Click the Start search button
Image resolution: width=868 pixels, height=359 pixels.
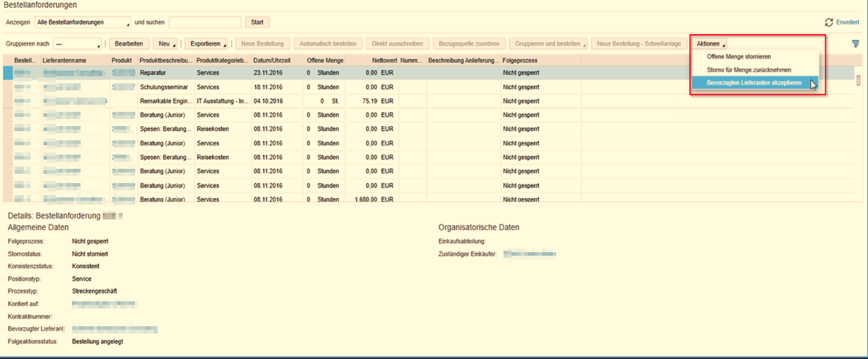[257, 22]
